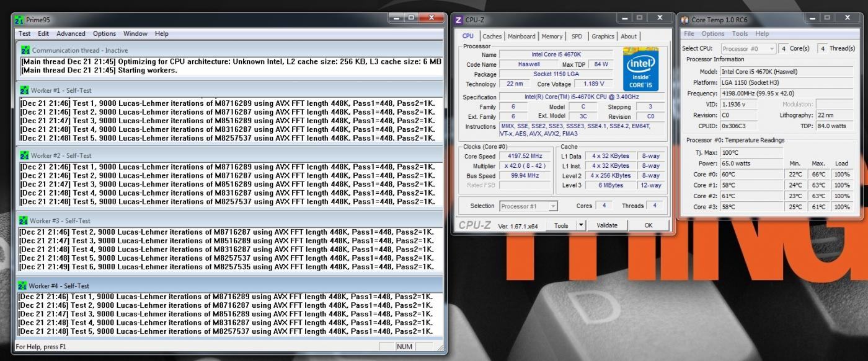Switch to the SPD tab in CPU-Z

point(577,37)
